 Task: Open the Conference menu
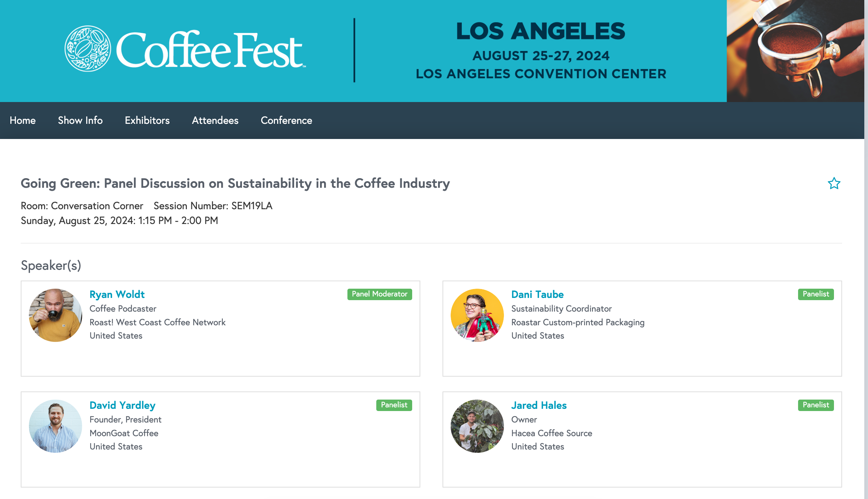click(286, 120)
